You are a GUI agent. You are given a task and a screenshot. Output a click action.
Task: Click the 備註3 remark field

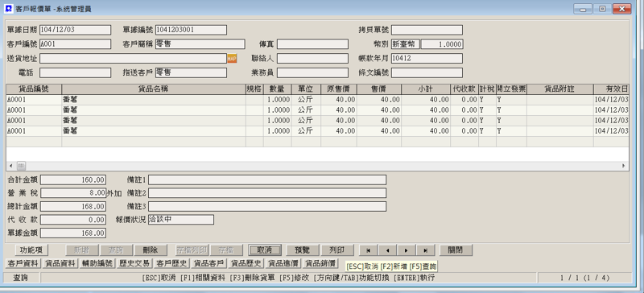tap(267, 206)
